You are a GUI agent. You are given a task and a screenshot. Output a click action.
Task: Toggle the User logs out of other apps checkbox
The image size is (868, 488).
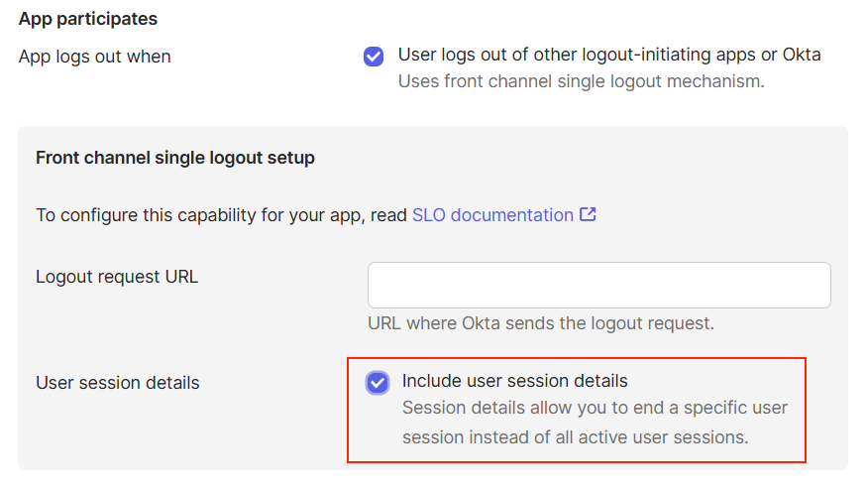tap(374, 57)
